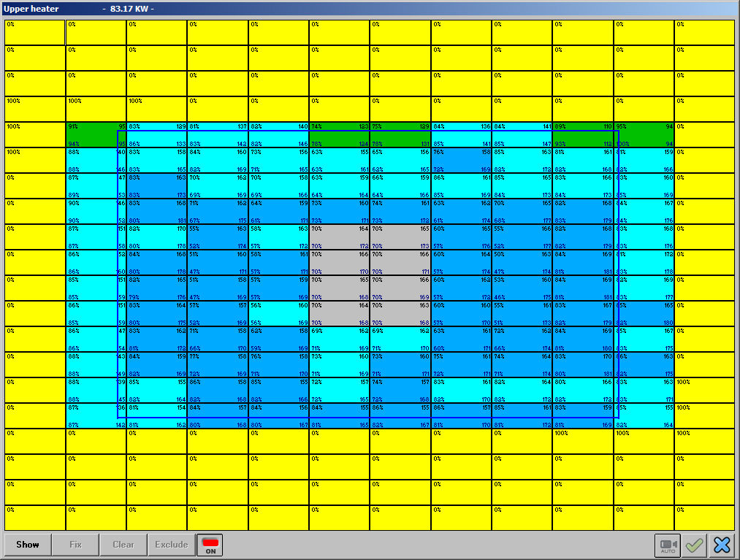
Task: Select heater cell 60% 165
Action: click(461, 237)
